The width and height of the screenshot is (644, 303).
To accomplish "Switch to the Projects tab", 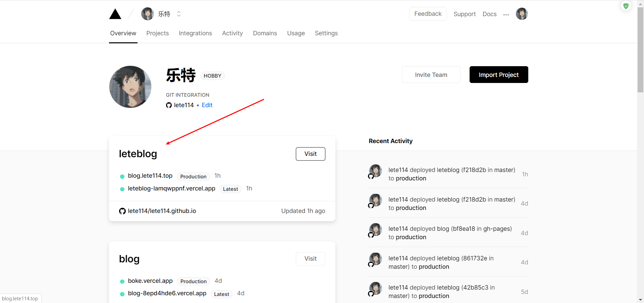I will [157, 33].
